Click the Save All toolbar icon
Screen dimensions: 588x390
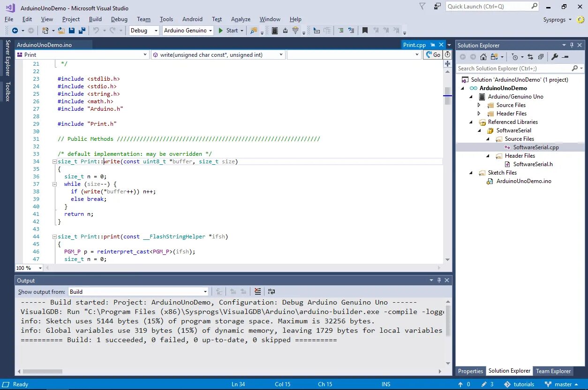(82, 31)
